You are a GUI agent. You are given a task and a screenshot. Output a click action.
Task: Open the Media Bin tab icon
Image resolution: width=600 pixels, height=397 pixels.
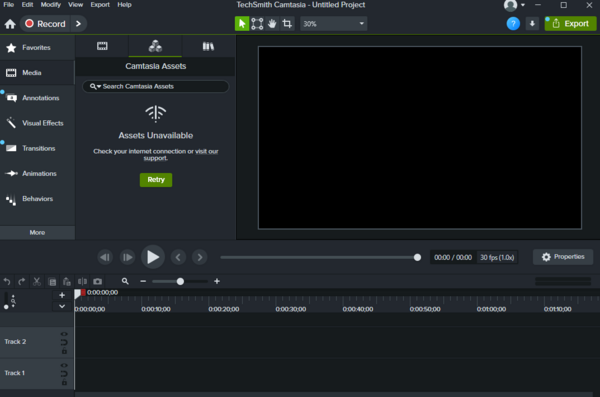click(102, 46)
